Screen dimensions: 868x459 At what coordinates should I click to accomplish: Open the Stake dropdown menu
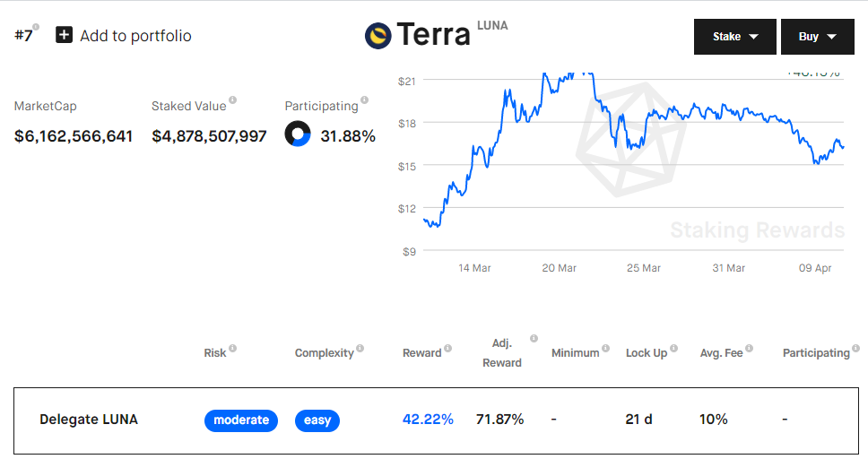pyautogui.click(x=735, y=37)
